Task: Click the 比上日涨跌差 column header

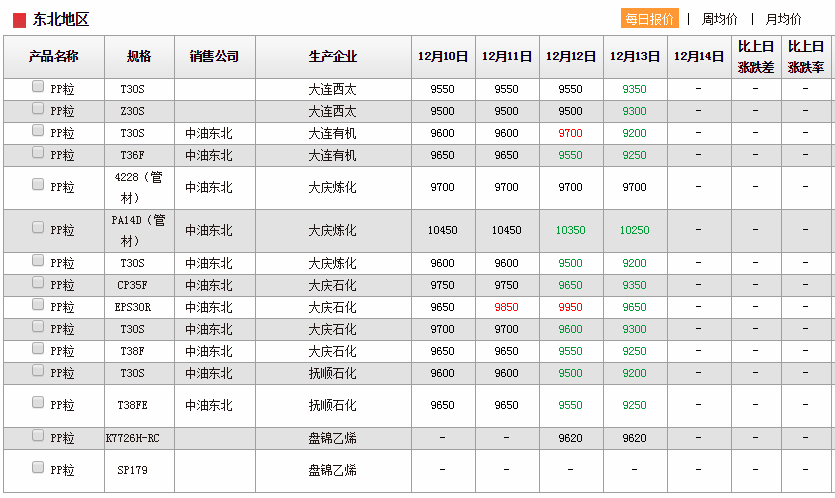Action: pyautogui.click(x=756, y=56)
